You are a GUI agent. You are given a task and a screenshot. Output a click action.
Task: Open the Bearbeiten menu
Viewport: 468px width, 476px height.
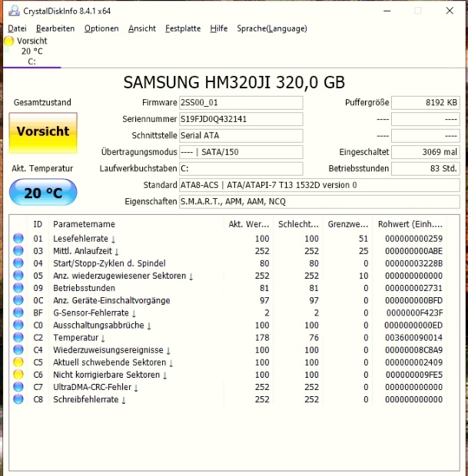click(x=55, y=28)
